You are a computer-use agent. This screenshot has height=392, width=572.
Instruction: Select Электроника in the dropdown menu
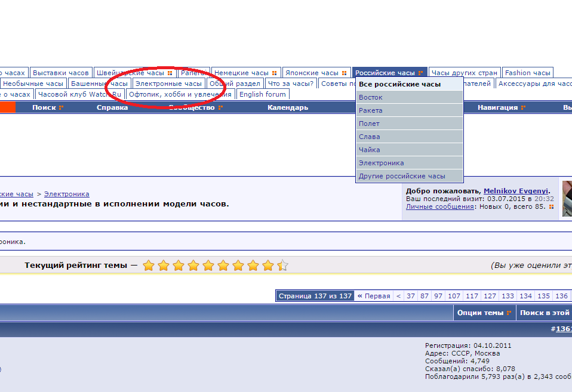(x=381, y=163)
